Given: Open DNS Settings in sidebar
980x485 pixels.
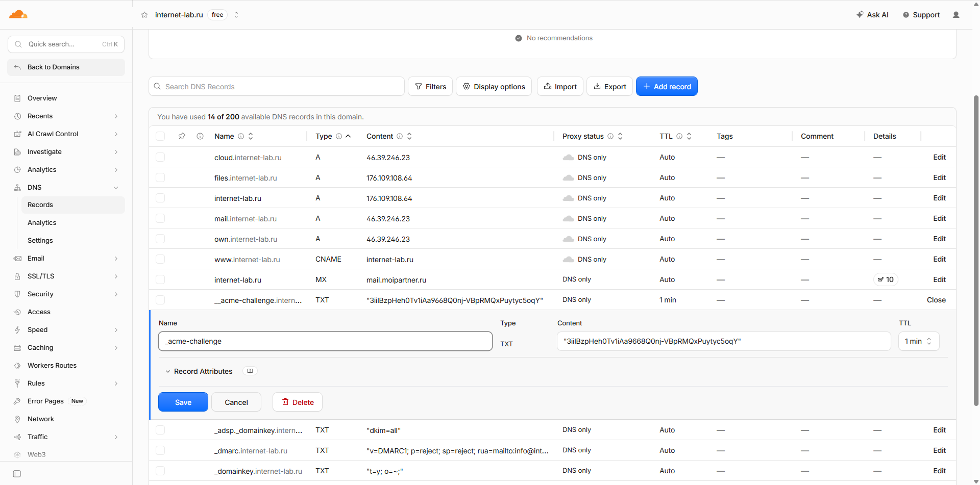Looking at the screenshot, I should click(x=40, y=240).
